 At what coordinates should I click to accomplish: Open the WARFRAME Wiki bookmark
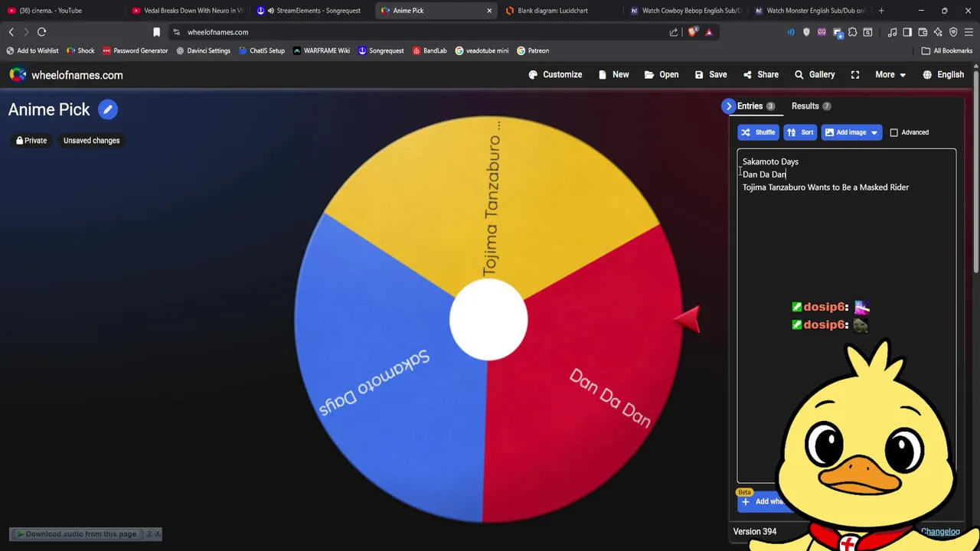click(x=321, y=51)
